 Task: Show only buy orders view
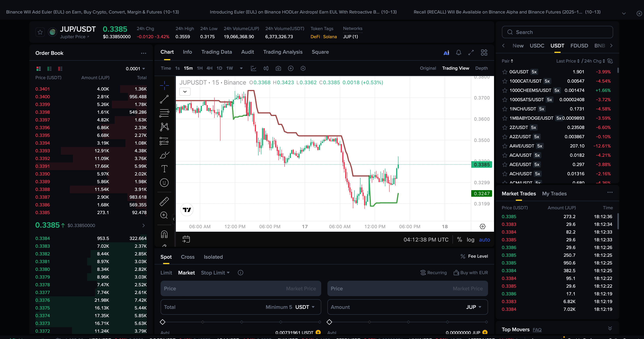49,69
